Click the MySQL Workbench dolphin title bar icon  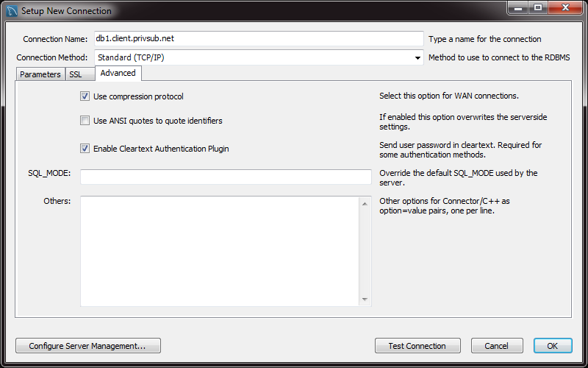pyautogui.click(x=12, y=11)
